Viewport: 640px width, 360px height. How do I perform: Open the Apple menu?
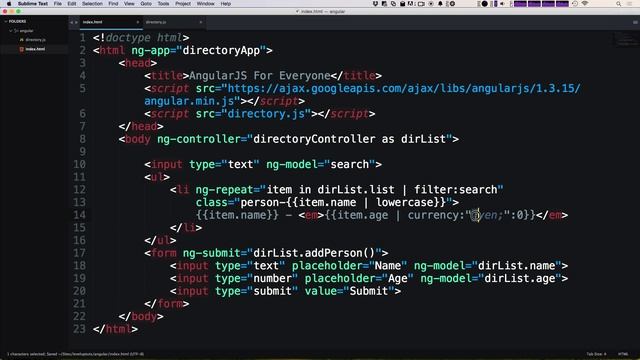tap(9, 4)
